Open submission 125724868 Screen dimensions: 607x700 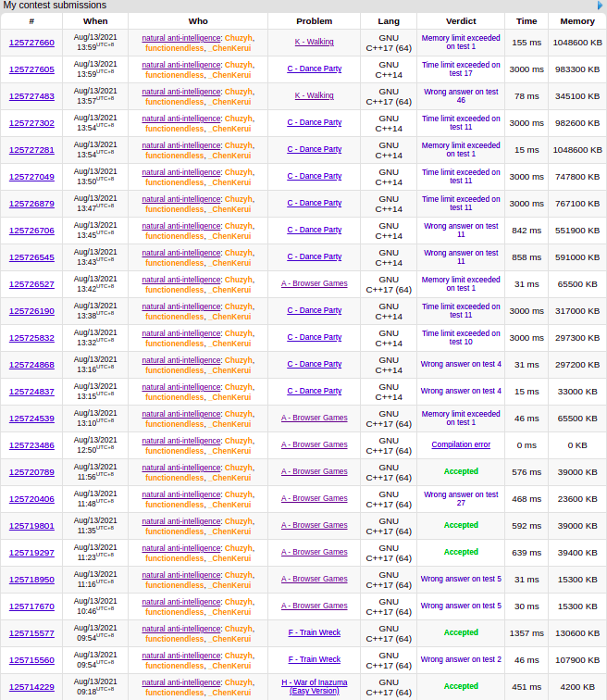tap(31, 365)
